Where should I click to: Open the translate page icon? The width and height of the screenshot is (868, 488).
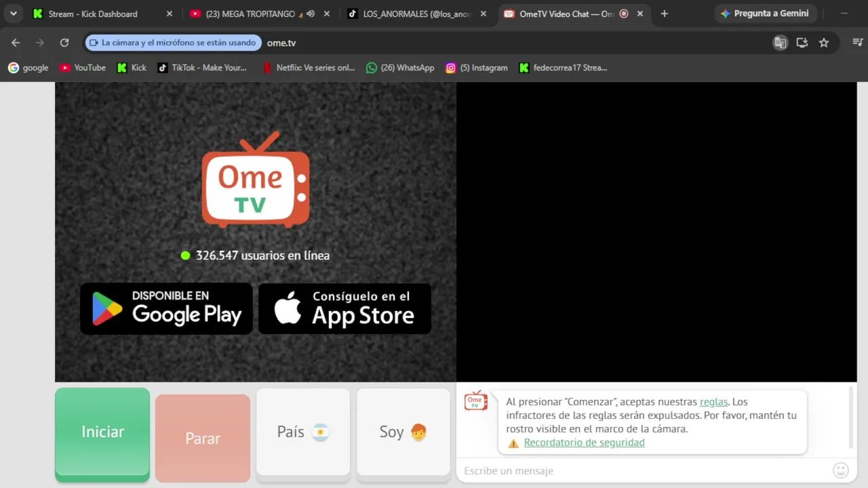point(781,43)
